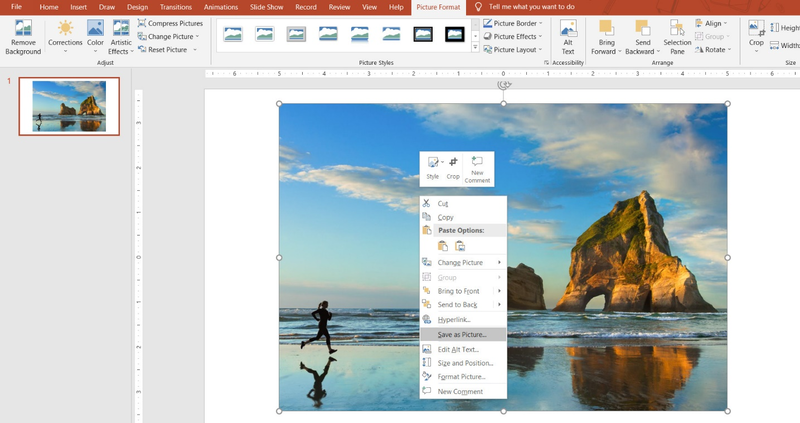Expand the Picture Styles gallery
The width and height of the screenshot is (800, 423).
click(x=475, y=47)
